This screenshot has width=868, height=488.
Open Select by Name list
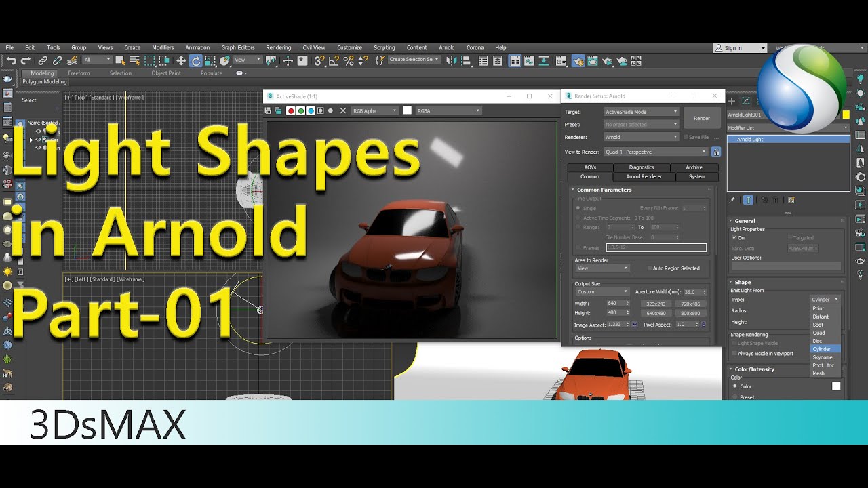click(135, 61)
